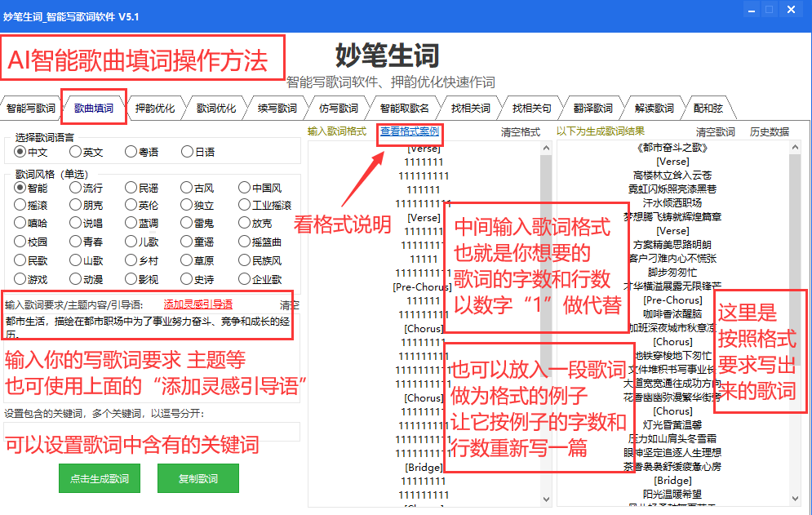Open 历史数据 history

pos(770,131)
